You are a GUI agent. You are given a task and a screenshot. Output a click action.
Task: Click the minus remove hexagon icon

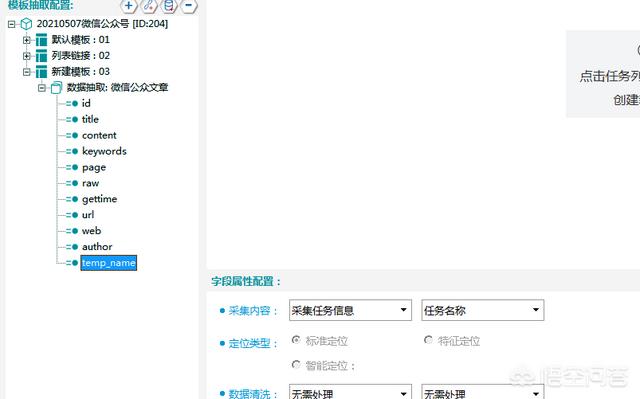[189, 6]
